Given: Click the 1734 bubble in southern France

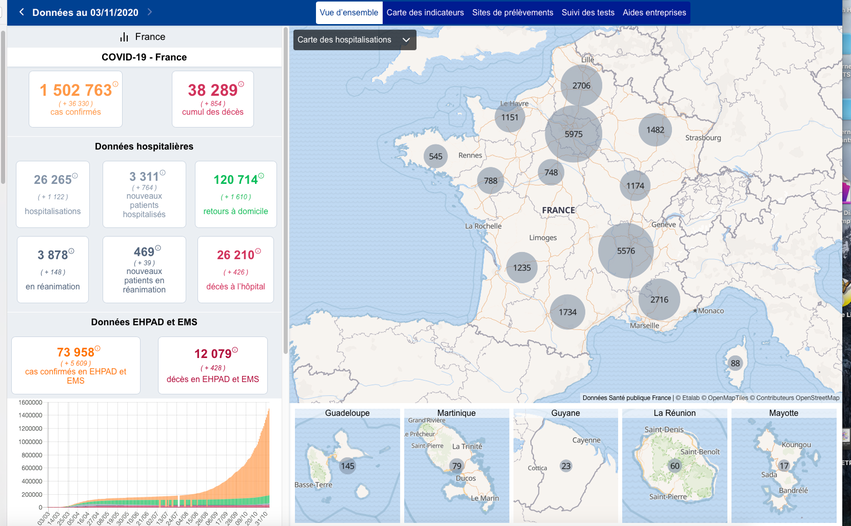Looking at the screenshot, I should point(568,312).
